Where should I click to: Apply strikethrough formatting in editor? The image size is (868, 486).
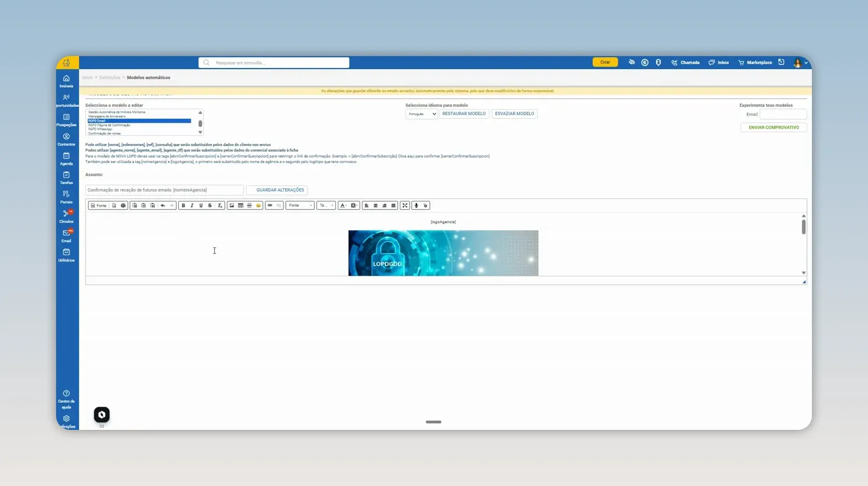click(x=210, y=206)
